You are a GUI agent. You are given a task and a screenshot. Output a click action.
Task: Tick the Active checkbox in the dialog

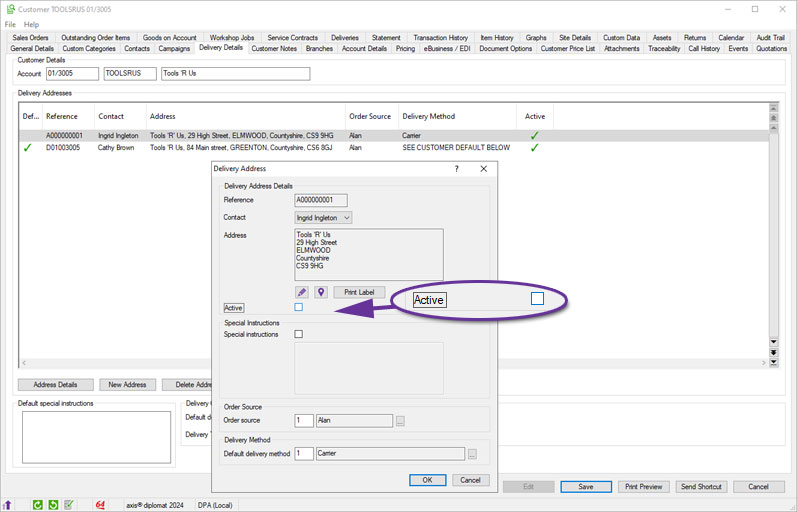[299, 308]
